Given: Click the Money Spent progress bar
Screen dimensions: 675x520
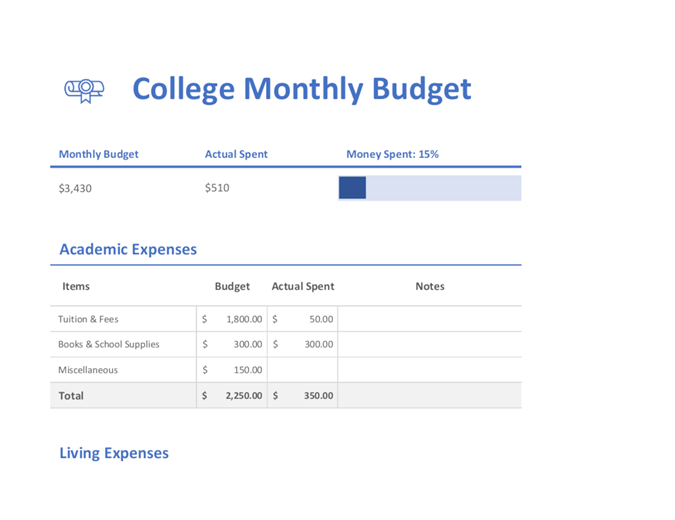Looking at the screenshot, I should [429, 188].
